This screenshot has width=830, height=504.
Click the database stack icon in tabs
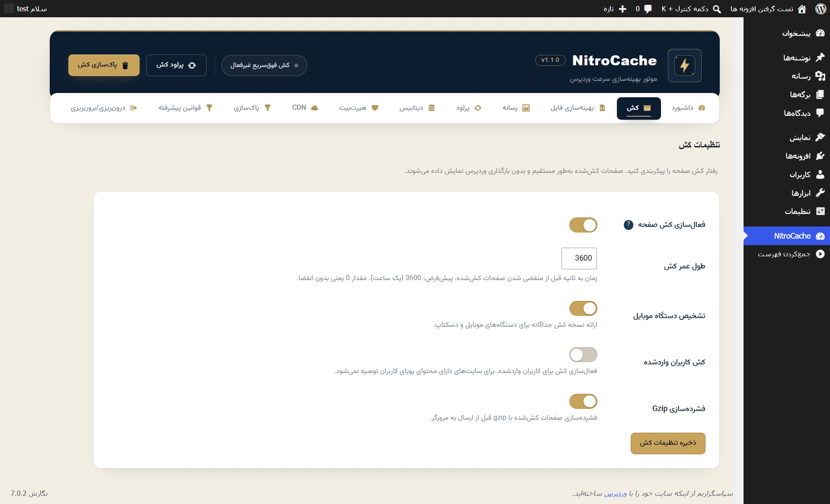click(x=431, y=108)
